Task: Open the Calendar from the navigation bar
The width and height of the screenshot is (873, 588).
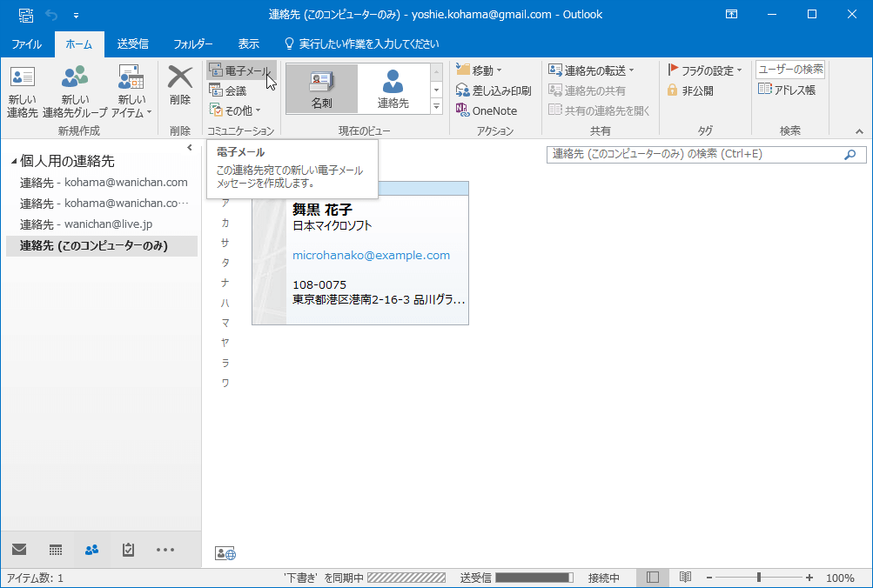Action: [x=55, y=550]
